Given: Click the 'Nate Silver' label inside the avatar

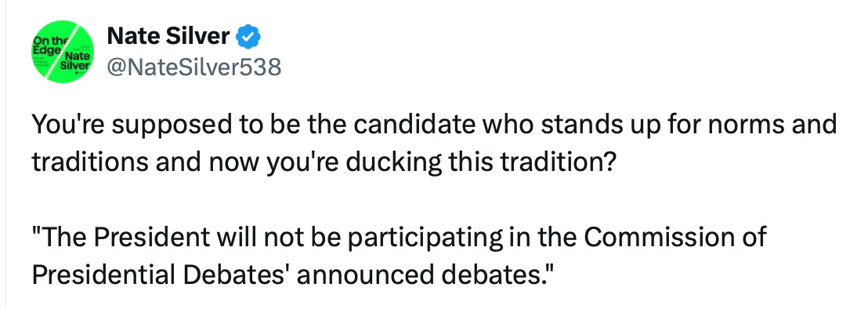Looking at the screenshot, I should coord(76,61).
